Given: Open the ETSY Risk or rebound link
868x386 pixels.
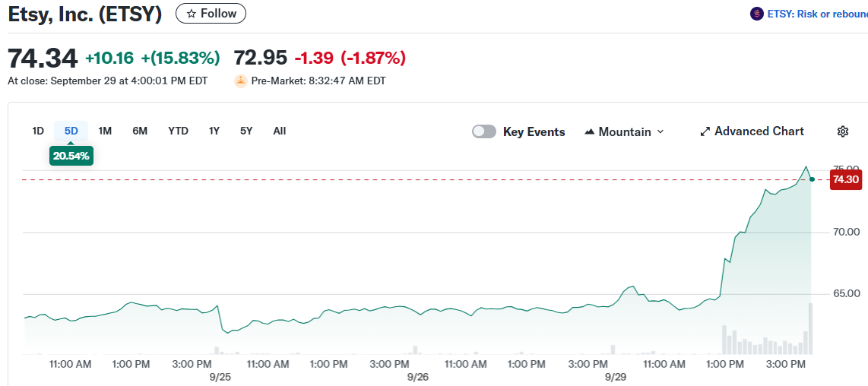Looking at the screenshot, I should (x=818, y=14).
